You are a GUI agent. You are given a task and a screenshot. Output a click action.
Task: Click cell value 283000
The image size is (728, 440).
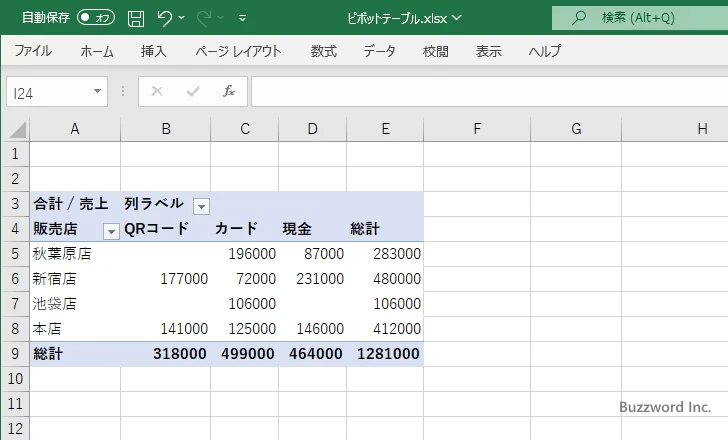pyautogui.click(x=385, y=254)
